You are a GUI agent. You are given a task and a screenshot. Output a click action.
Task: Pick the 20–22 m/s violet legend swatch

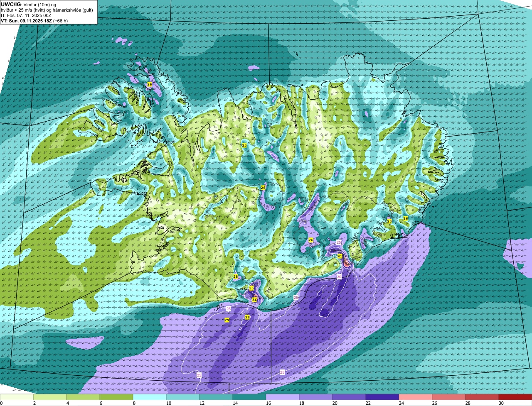tap(349, 397)
